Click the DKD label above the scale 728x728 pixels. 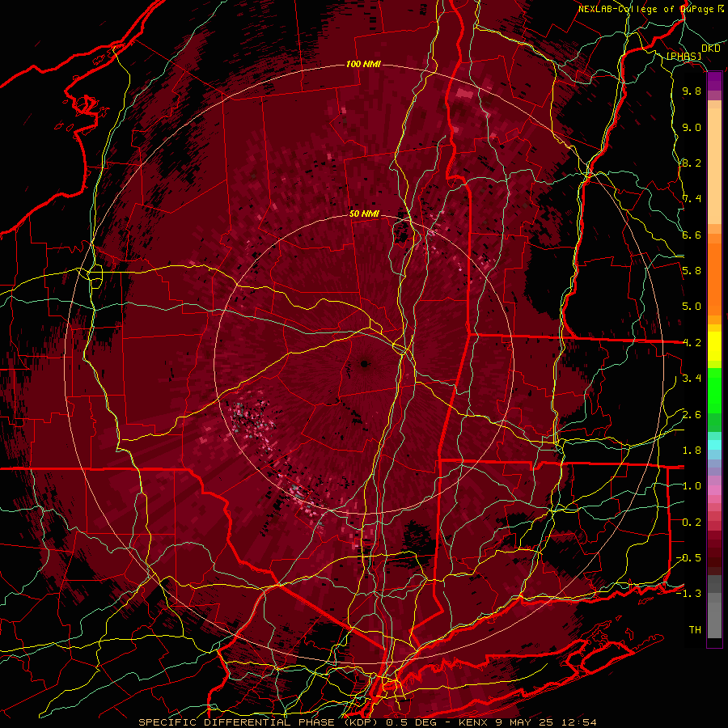(710, 49)
